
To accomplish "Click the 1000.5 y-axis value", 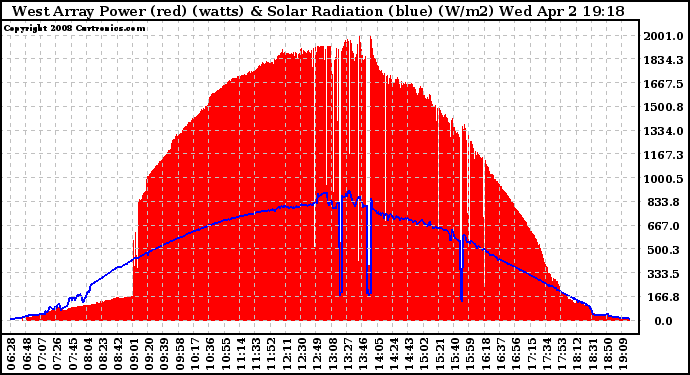I will [x=664, y=179].
